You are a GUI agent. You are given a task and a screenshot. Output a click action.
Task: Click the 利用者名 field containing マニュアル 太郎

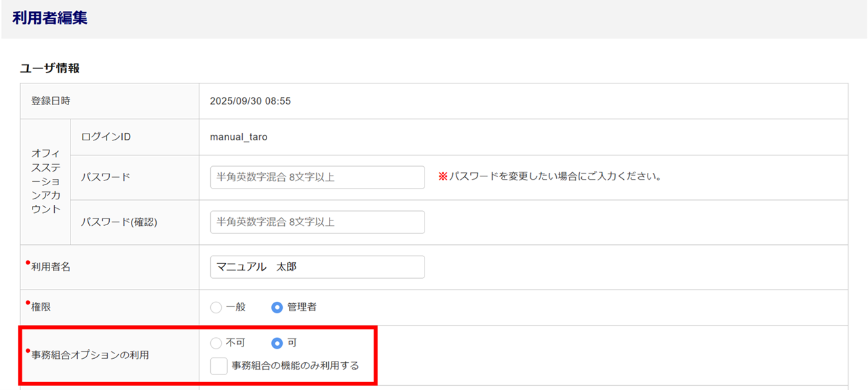317,267
